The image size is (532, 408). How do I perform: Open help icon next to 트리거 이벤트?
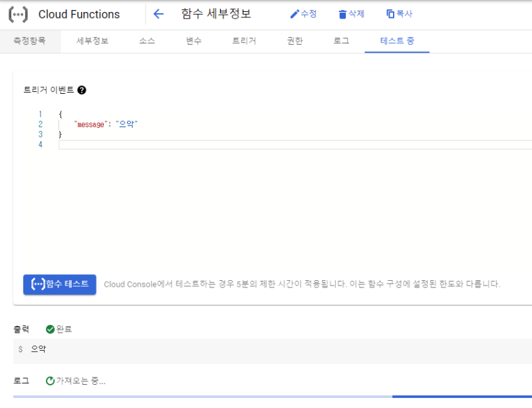tap(82, 91)
